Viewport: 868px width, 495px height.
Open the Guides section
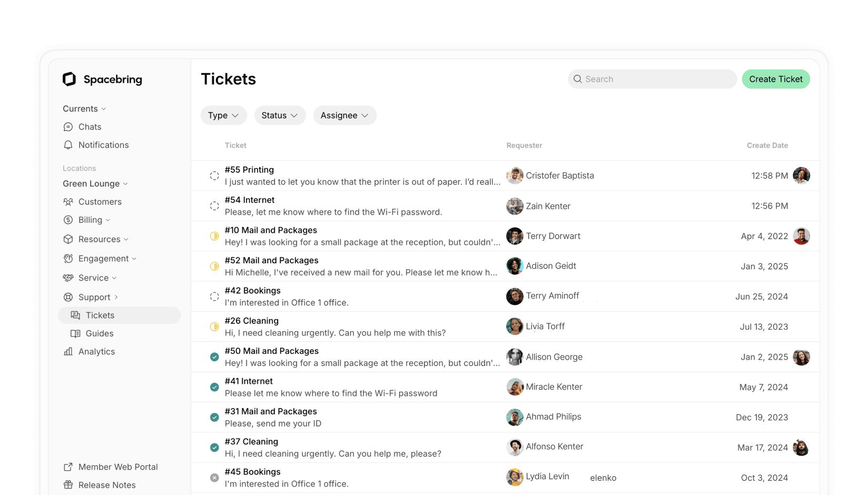click(x=98, y=333)
